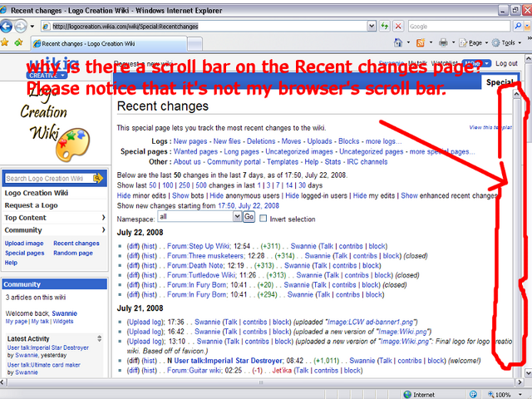Click the Deletions log link

click(x=261, y=141)
